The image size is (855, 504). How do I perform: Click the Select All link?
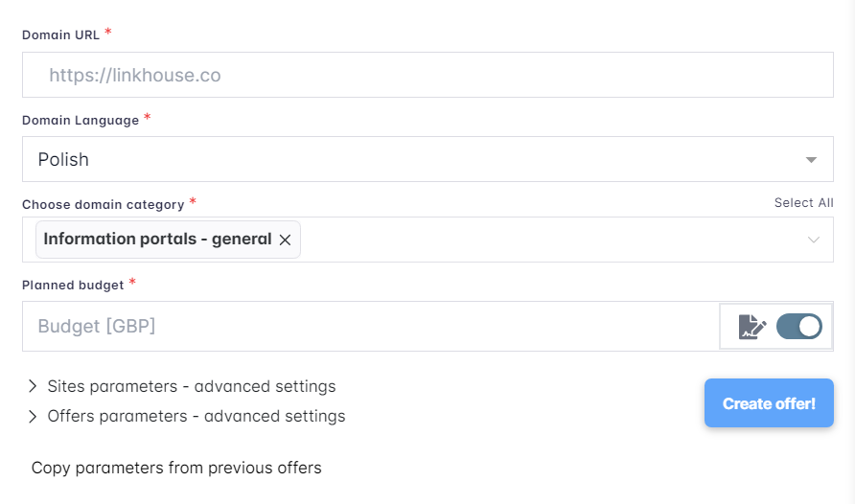[x=803, y=203]
